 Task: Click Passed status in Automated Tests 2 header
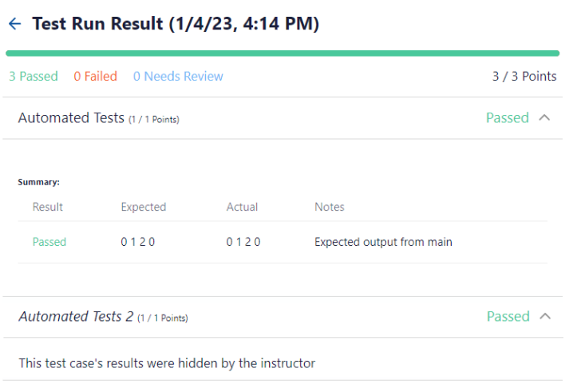click(x=508, y=316)
